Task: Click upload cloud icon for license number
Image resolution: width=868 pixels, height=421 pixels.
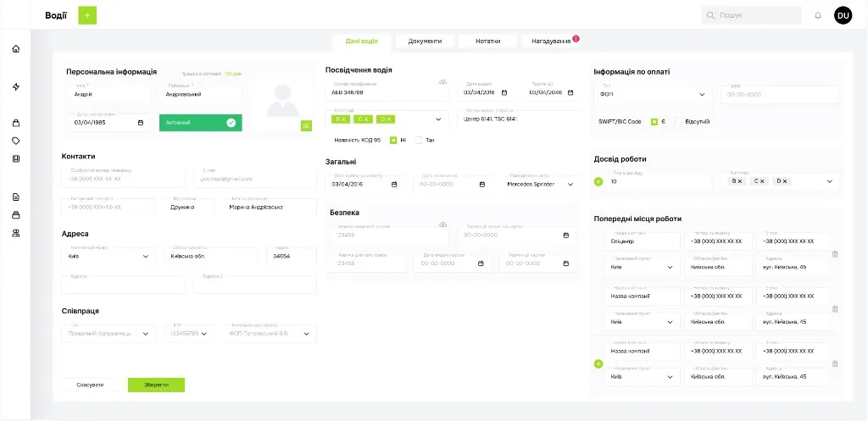Action: (x=442, y=82)
